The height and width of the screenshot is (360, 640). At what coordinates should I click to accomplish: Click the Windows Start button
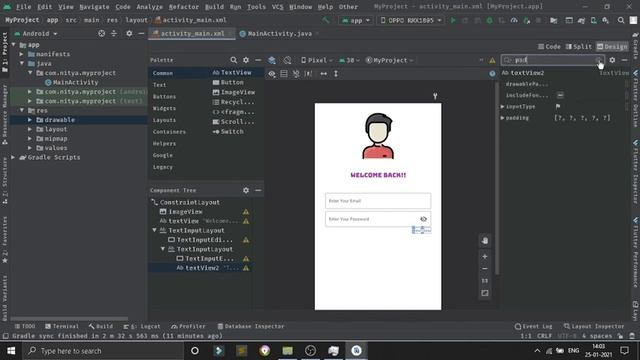pos(11,351)
